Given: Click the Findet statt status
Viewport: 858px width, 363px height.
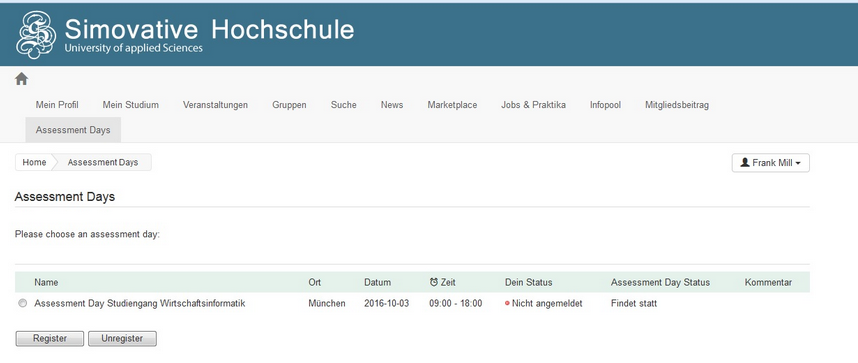Looking at the screenshot, I should coord(634,303).
